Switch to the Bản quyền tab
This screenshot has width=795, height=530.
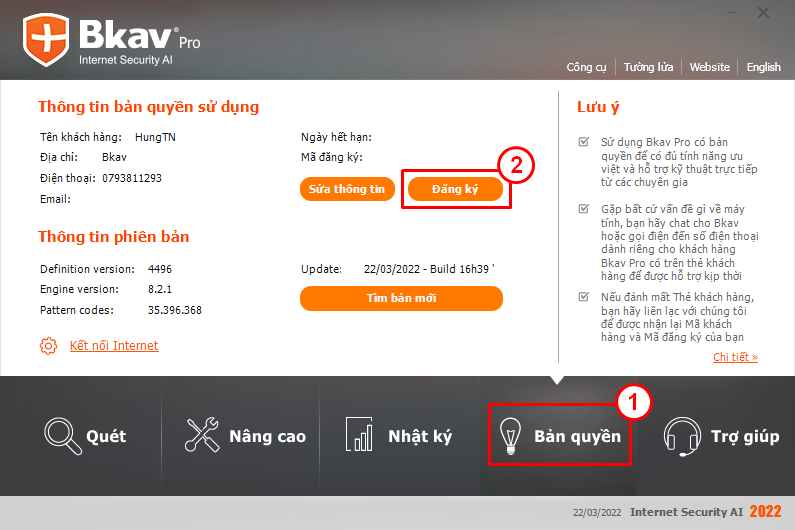pyautogui.click(x=560, y=435)
